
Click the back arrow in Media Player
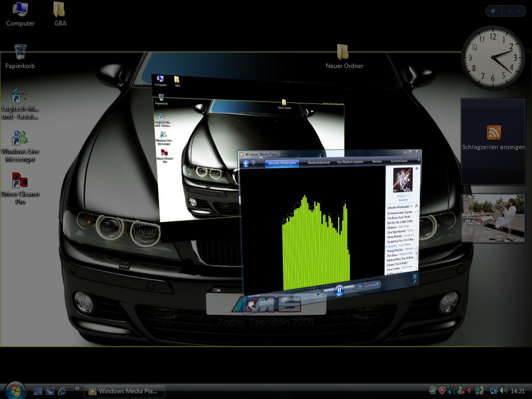(246, 163)
